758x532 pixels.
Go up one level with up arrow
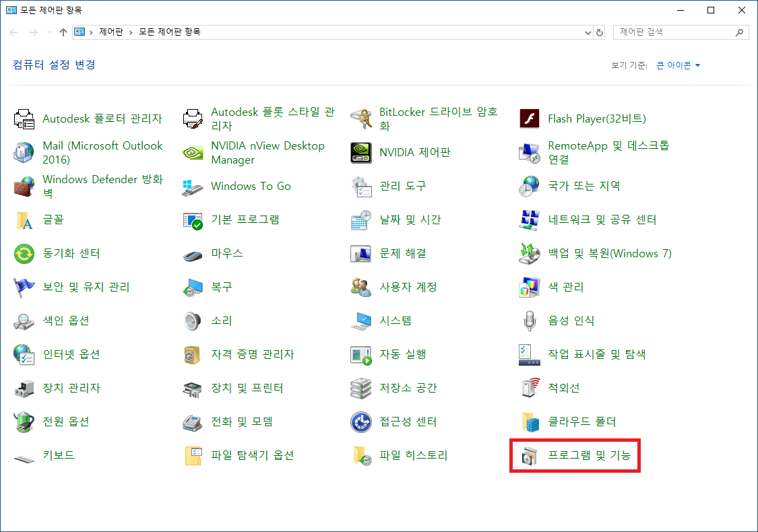(x=63, y=32)
